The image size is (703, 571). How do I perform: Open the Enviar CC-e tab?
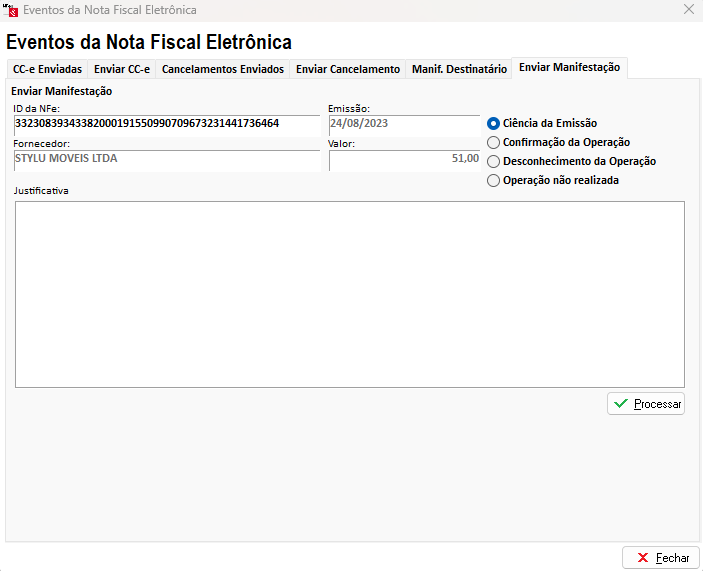tap(121, 69)
